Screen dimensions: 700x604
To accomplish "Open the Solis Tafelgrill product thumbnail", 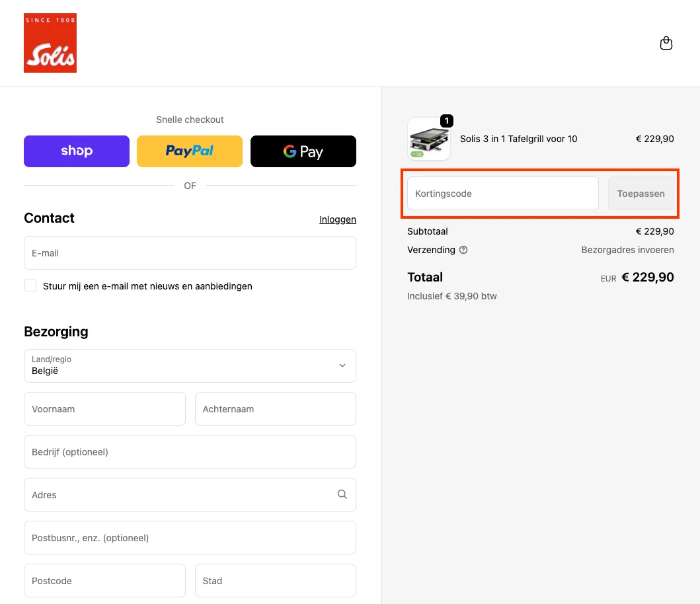I will click(x=429, y=139).
